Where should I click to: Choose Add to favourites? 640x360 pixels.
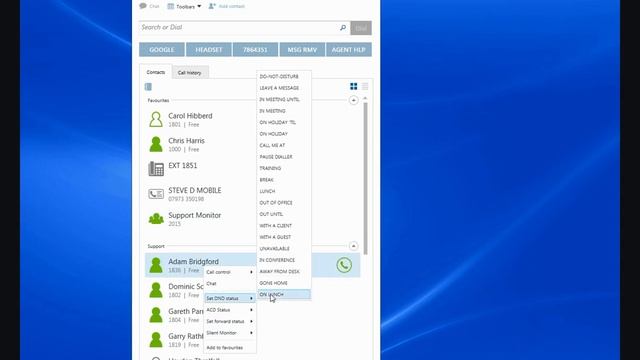click(230, 348)
